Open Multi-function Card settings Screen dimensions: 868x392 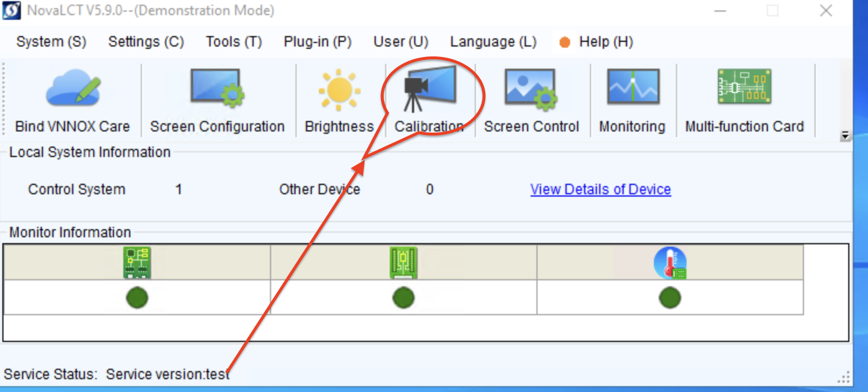(744, 101)
